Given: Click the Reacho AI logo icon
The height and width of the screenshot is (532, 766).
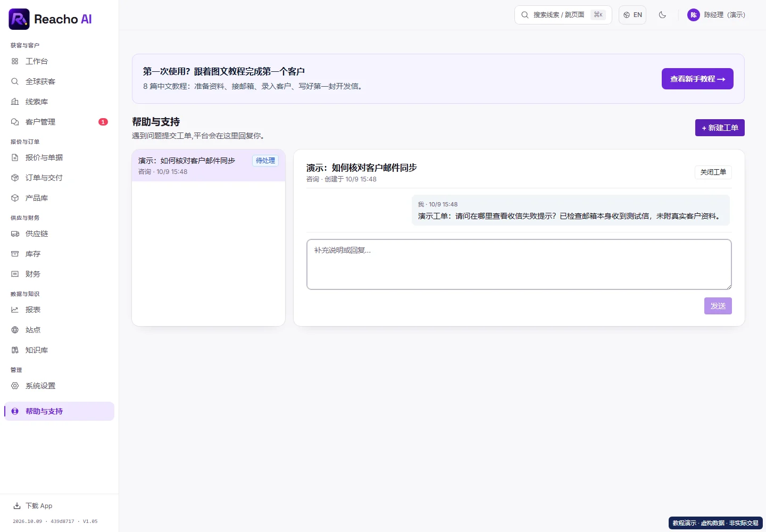Looking at the screenshot, I should [19, 19].
